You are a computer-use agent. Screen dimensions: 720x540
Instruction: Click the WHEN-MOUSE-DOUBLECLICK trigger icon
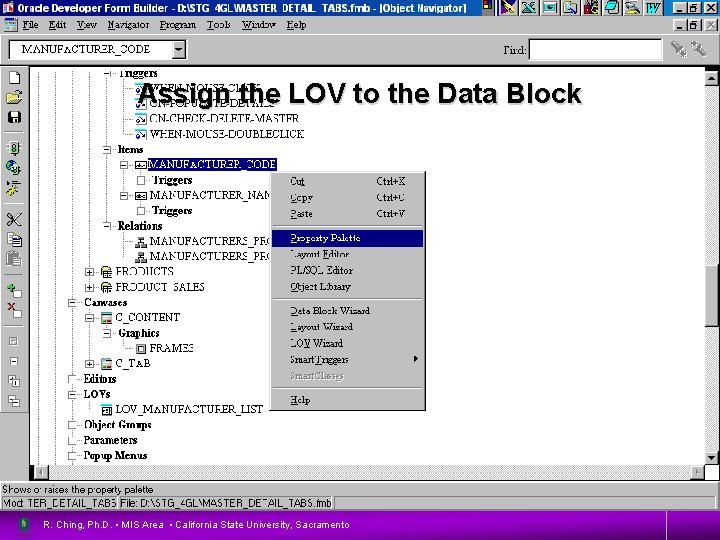point(141,135)
